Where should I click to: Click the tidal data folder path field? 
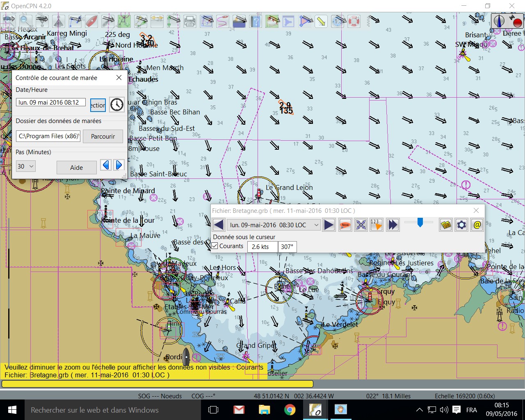48,136
